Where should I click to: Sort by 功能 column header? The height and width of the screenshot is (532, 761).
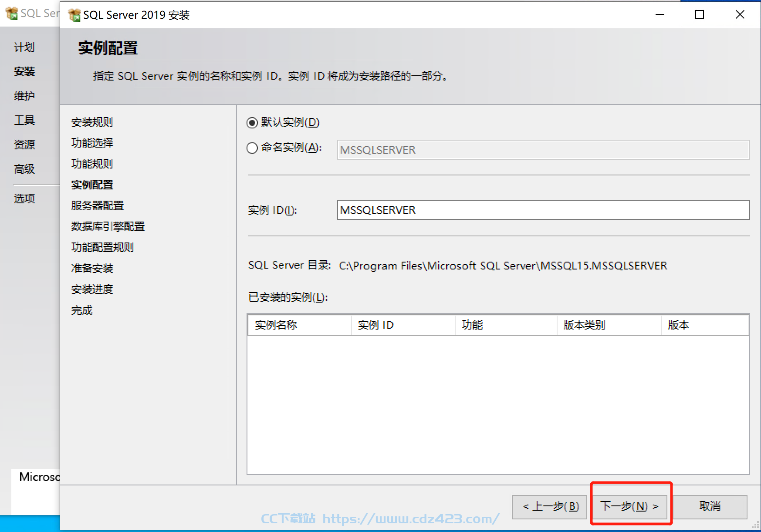pos(506,325)
